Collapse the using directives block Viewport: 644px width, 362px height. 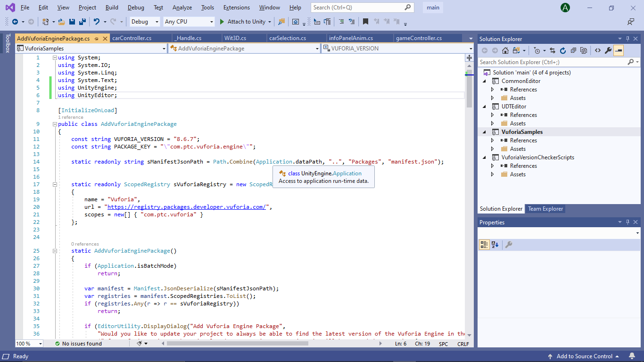click(x=55, y=58)
